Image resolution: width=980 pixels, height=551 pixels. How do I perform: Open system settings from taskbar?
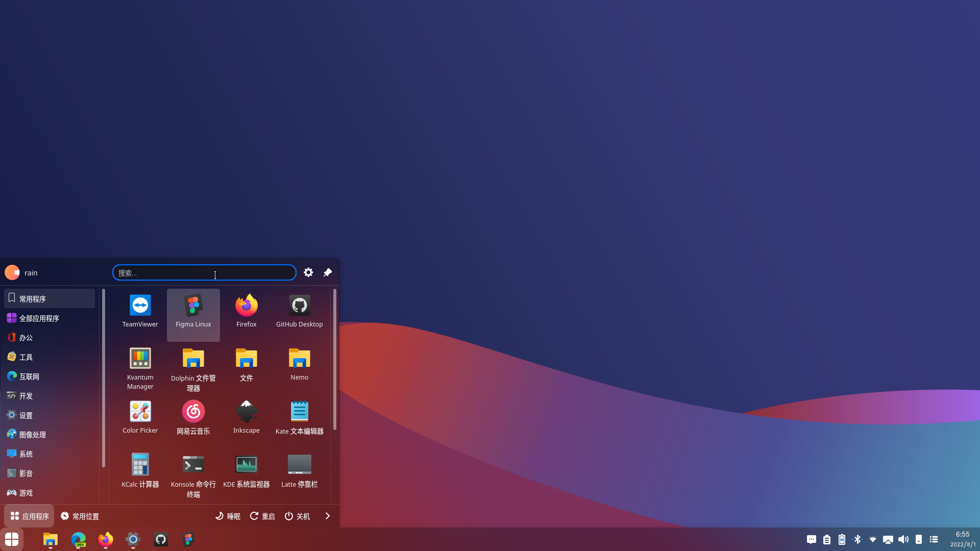pos(133,539)
